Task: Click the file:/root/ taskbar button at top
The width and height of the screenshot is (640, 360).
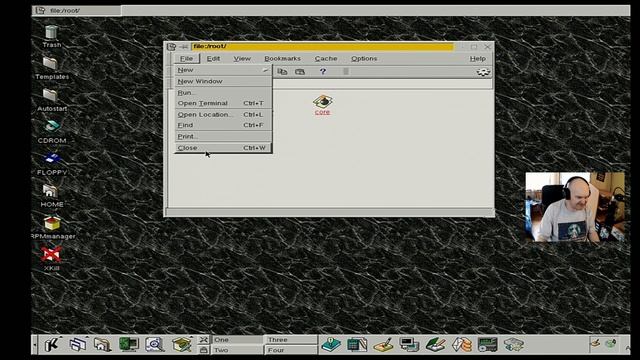Action: pyautogui.click(x=77, y=10)
